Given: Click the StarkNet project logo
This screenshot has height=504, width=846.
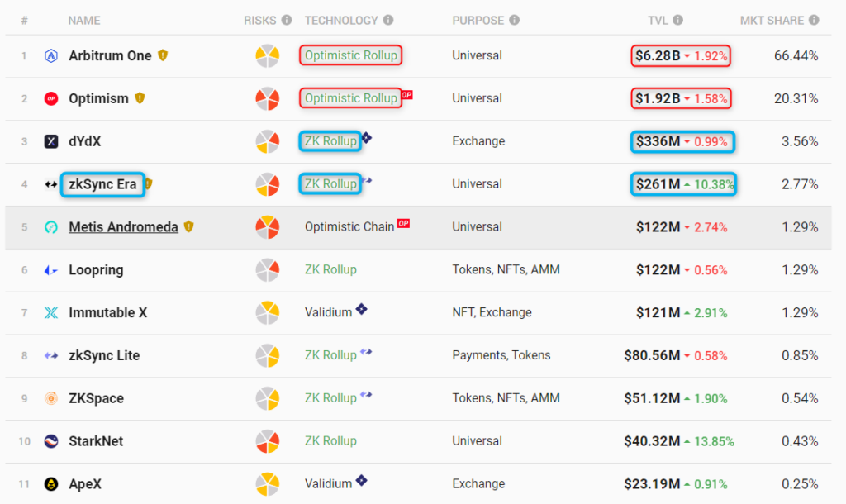Looking at the screenshot, I should point(50,441).
